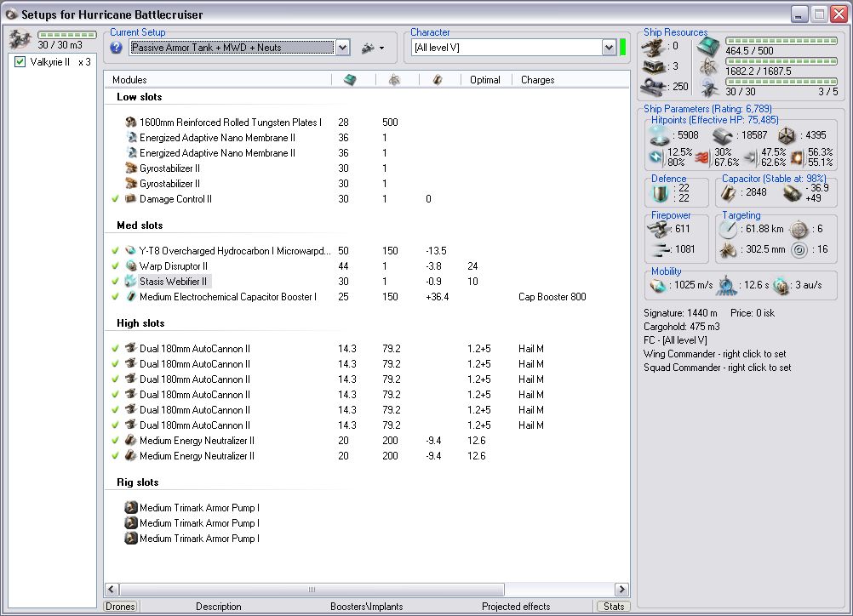Click the Firepower turret DPS icon
The width and height of the screenshot is (853, 616).
point(659,228)
